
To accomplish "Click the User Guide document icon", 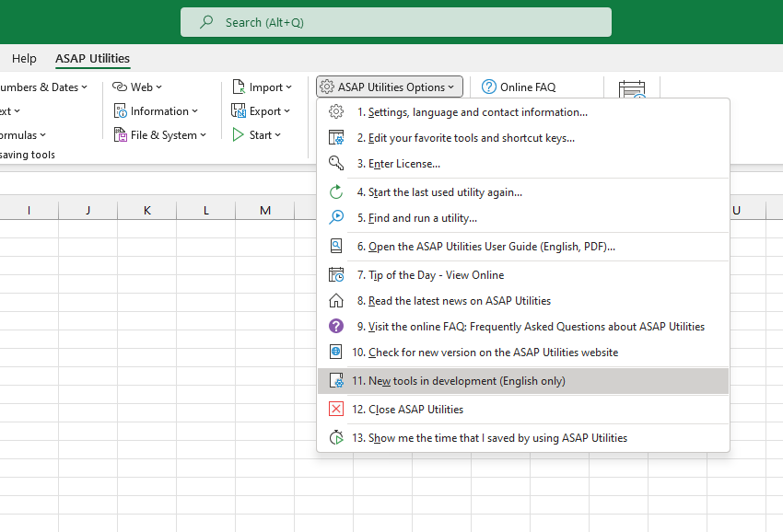I will click(336, 246).
